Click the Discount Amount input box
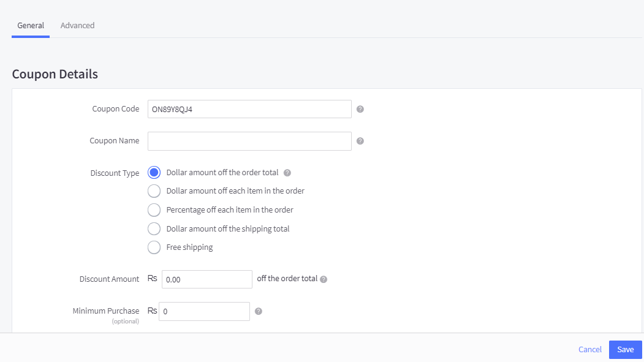Screen dimensions: 644x362 coord(207,279)
